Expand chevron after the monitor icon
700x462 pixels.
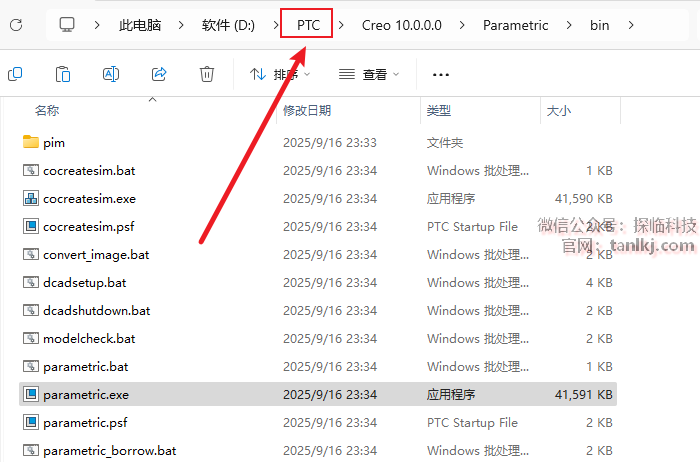[96, 25]
